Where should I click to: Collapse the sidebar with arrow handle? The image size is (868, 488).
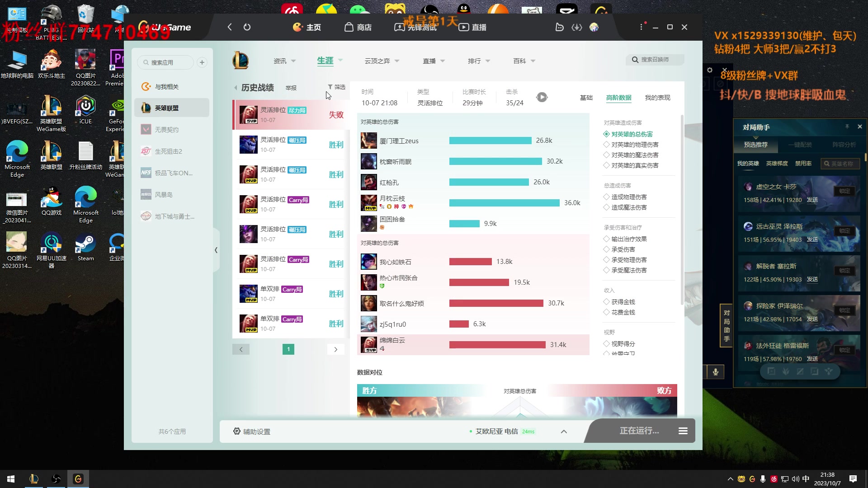216,250
